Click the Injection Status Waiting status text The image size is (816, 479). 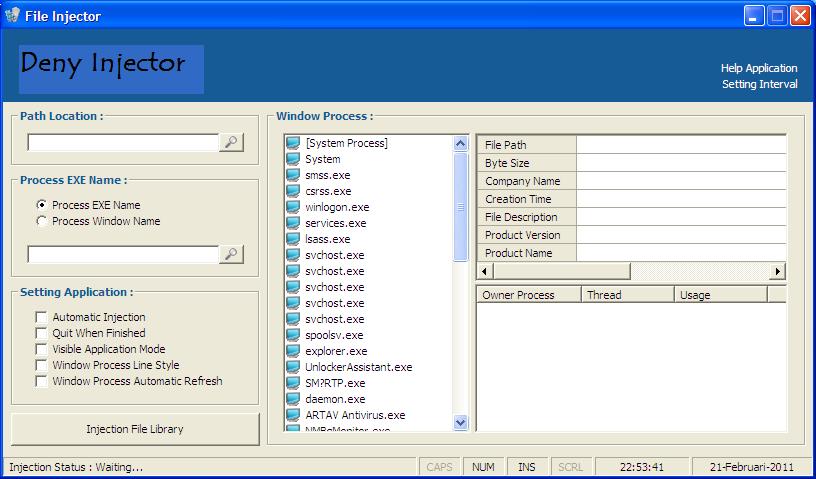tap(76, 467)
